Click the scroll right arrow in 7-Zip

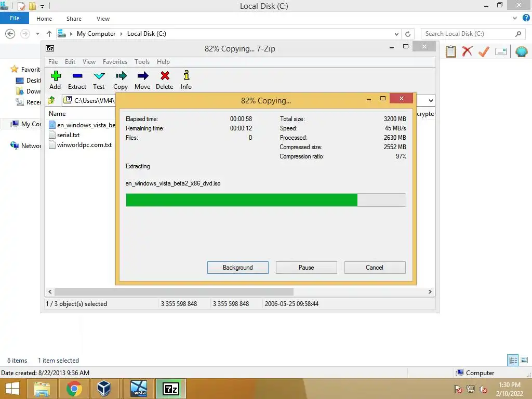tap(430, 292)
